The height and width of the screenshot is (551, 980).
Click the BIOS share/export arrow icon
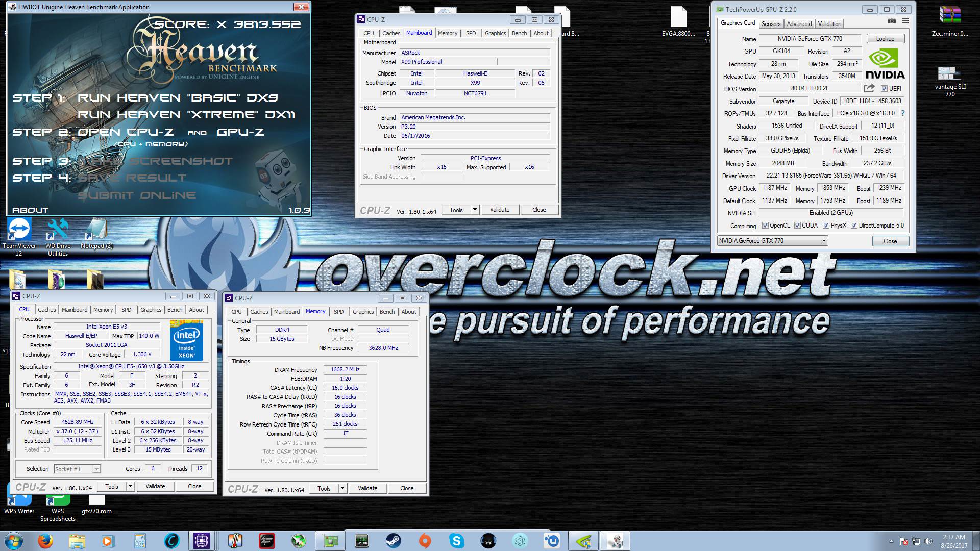(x=869, y=88)
